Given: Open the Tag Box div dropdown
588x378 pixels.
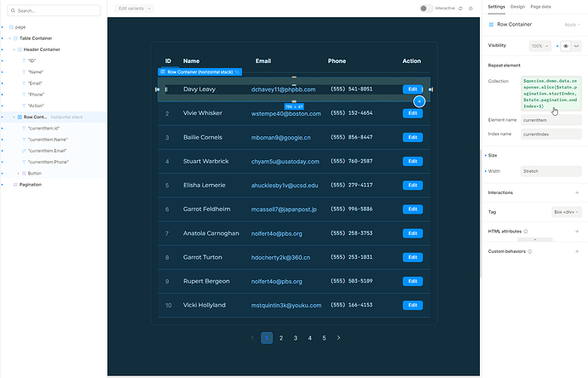Looking at the screenshot, I should [x=567, y=211].
